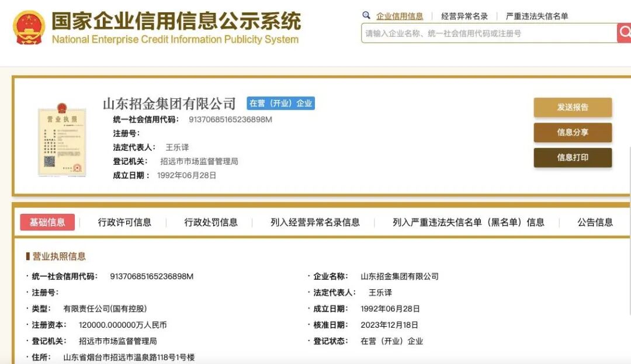Open the 行政处罚信息 tab
The height and width of the screenshot is (364, 631).
pyautogui.click(x=212, y=222)
